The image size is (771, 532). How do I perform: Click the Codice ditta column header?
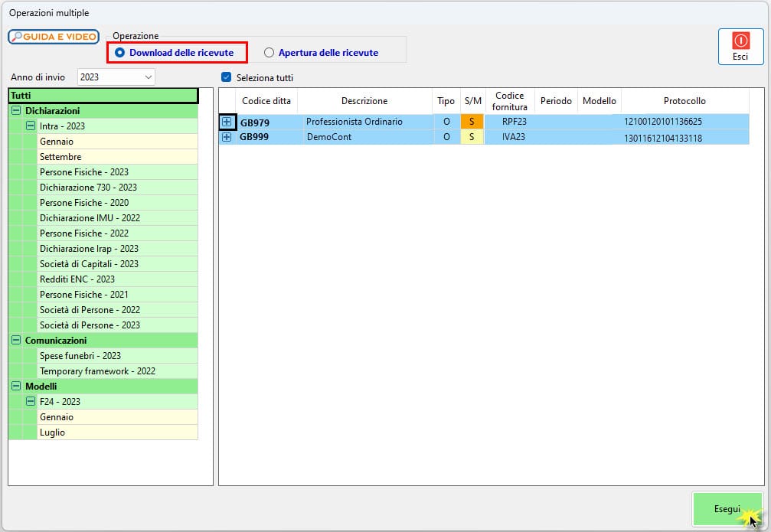point(266,101)
